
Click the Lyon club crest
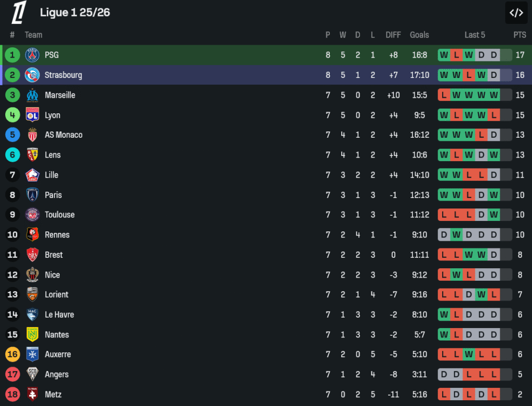pyautogui.click(x=32, y=115)
